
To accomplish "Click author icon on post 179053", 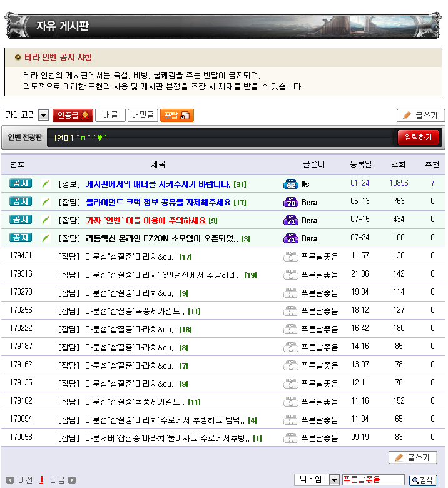I will 290,438.
